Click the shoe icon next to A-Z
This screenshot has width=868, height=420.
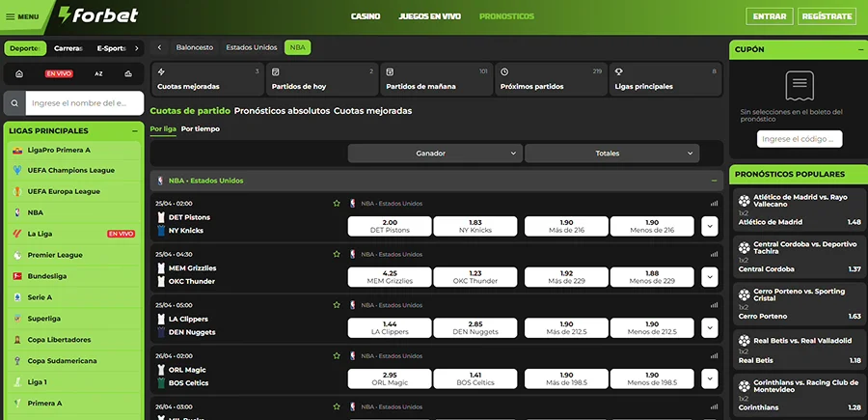tap(128, 73)
